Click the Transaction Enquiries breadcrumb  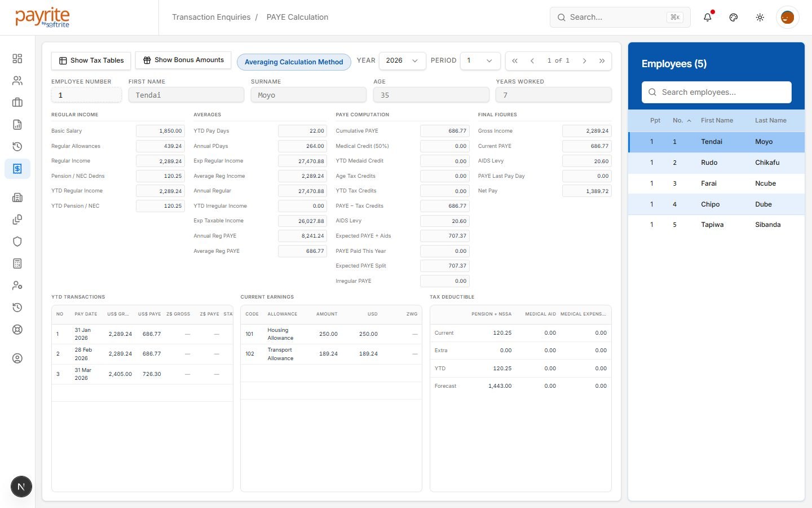211,17
